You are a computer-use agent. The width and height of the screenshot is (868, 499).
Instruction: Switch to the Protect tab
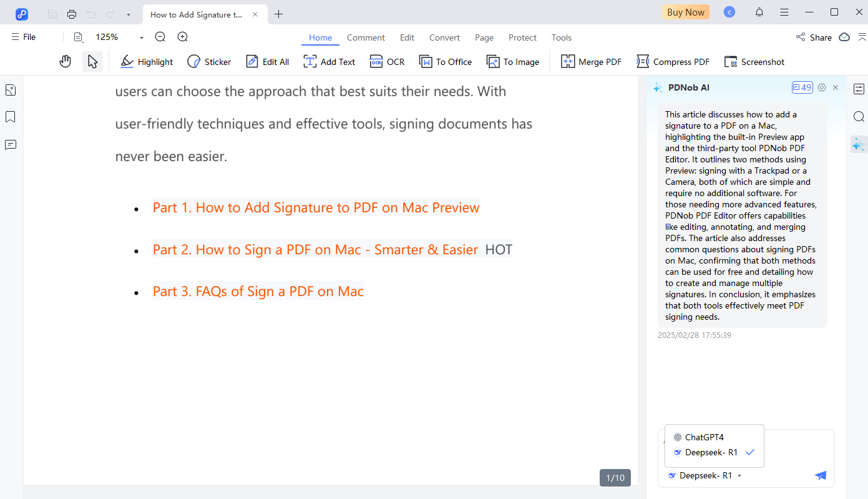(x=522, y=37)
